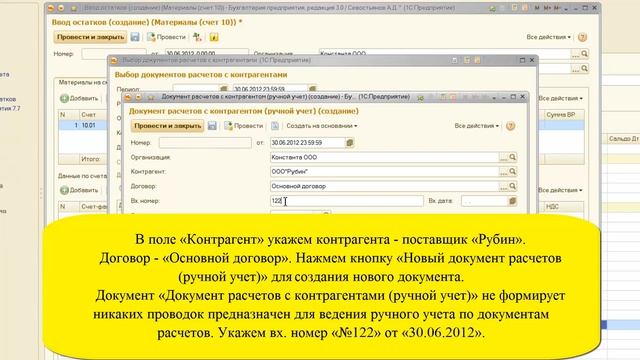
Task: Click Провести и закрыть in Документ расчетов window
Action: pos(168,126)
